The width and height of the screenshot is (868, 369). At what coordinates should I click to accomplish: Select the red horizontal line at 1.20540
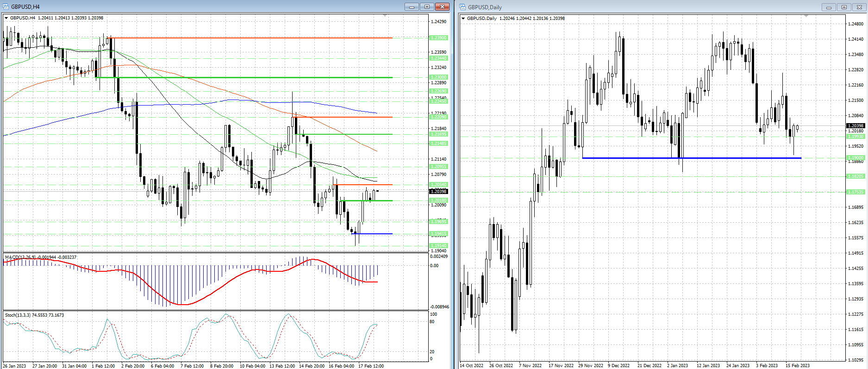click(x=362, y=185)
